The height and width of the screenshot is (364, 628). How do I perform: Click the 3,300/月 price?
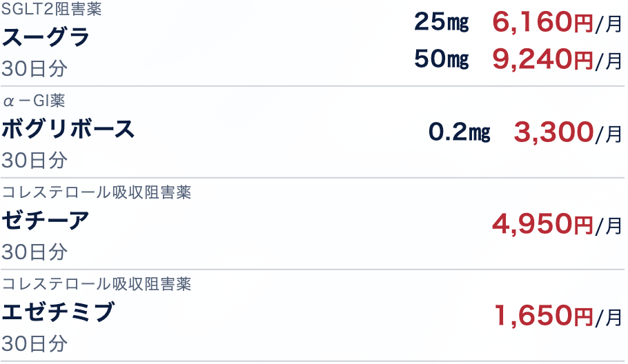coord(568,132)
